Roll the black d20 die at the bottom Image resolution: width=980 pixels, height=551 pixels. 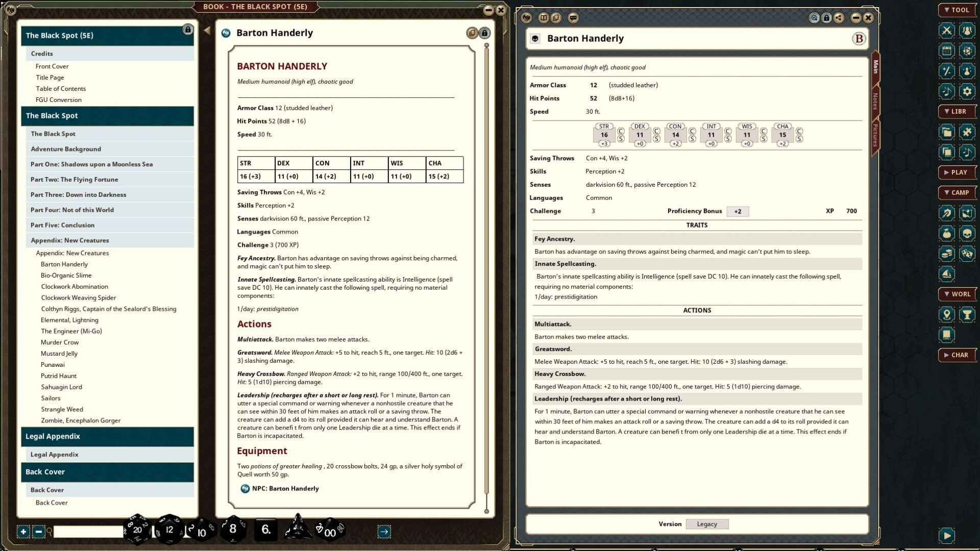pos(137,531)
